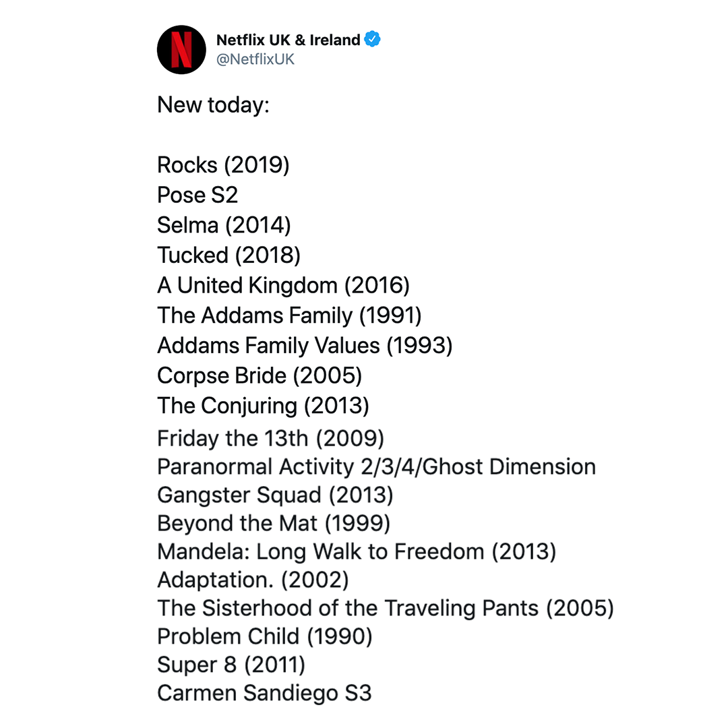The image size is (728, 728).
Task: Click the blue verified badge
Action: [372, 39]
